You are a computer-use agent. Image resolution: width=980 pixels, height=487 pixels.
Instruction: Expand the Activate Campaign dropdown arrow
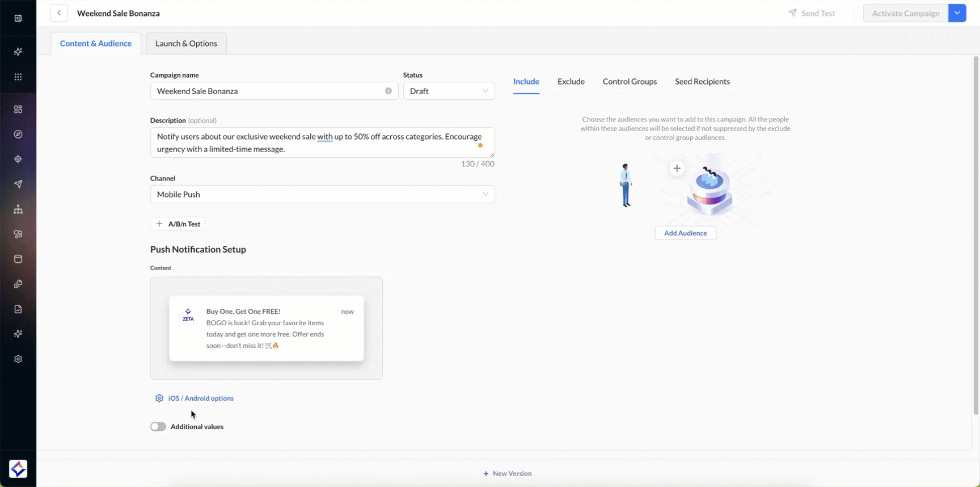(x=957, y=13)
